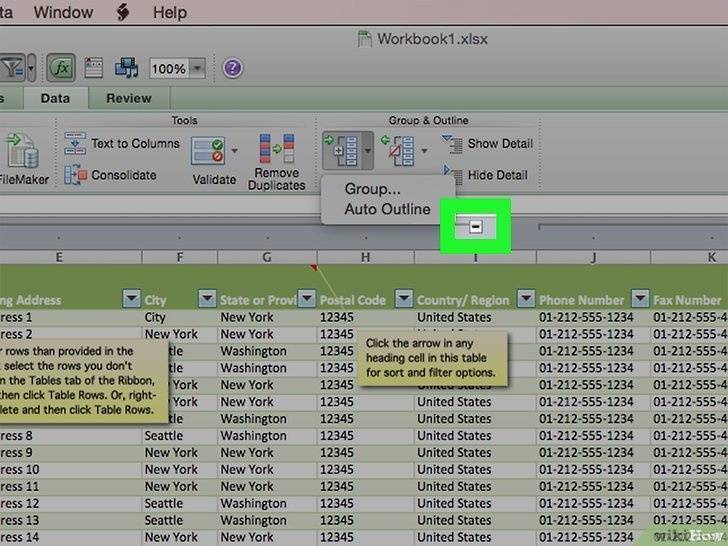
Task: Click the Text to Columns tool
Action: [x=123, y=144]
